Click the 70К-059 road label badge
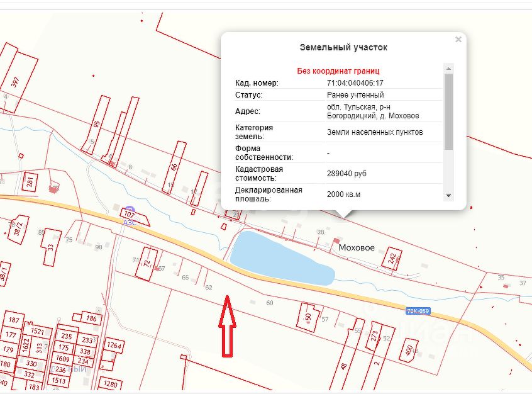The image size is (532, 394). tap(418, 311)
